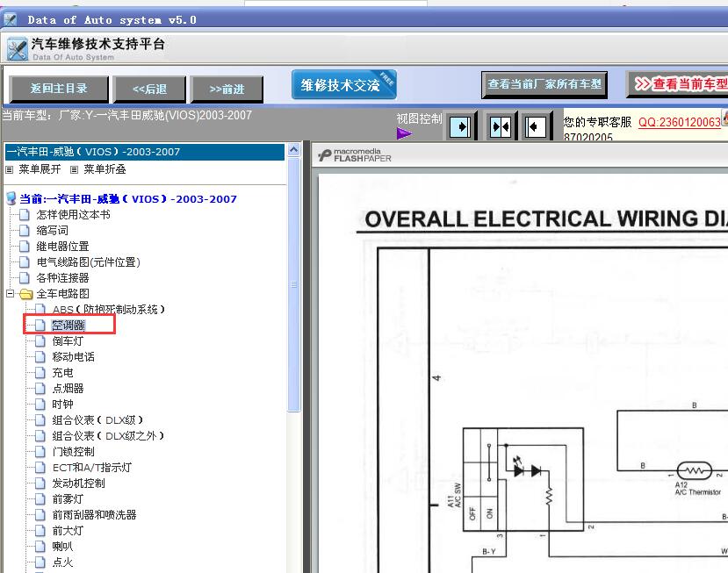Click the page icon beside 倒车灯
This screenshot has height=573, width=728.
tap(40, 341)
